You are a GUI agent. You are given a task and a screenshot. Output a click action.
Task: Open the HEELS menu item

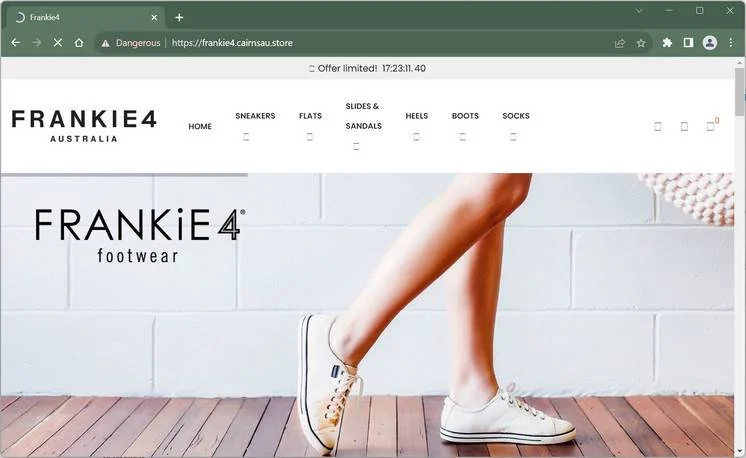click(417, 116)
